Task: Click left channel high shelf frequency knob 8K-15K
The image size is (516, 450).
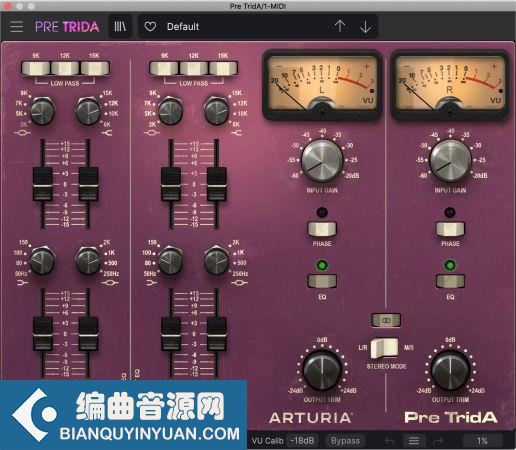Action: point(88,111)
